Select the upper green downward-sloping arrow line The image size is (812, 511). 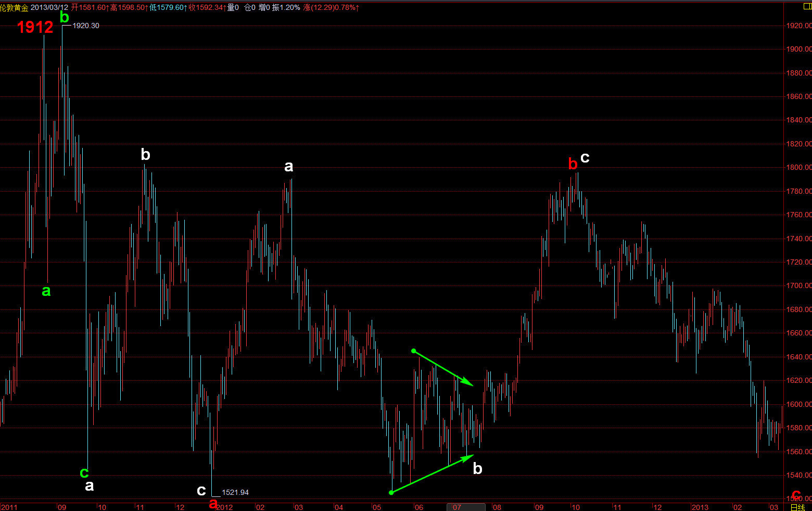(x=443, y=368)
